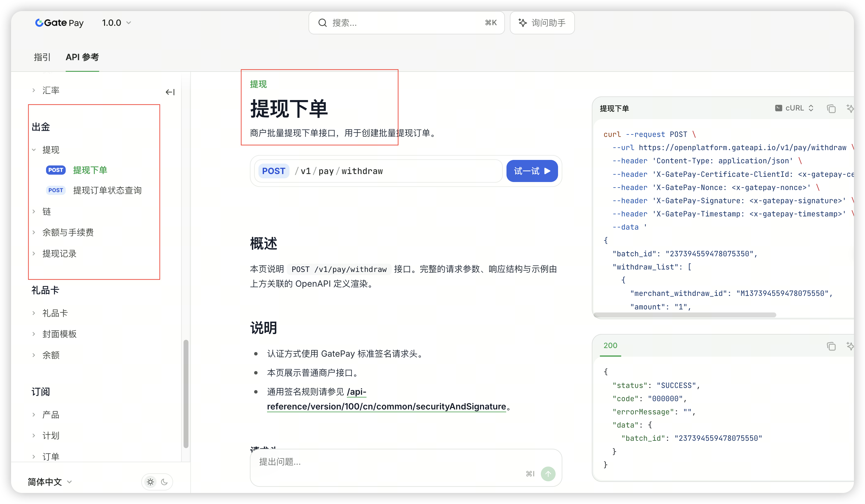Send the question with the green arrow
Viewport: 865px width, 504px height.
[548, 474]
